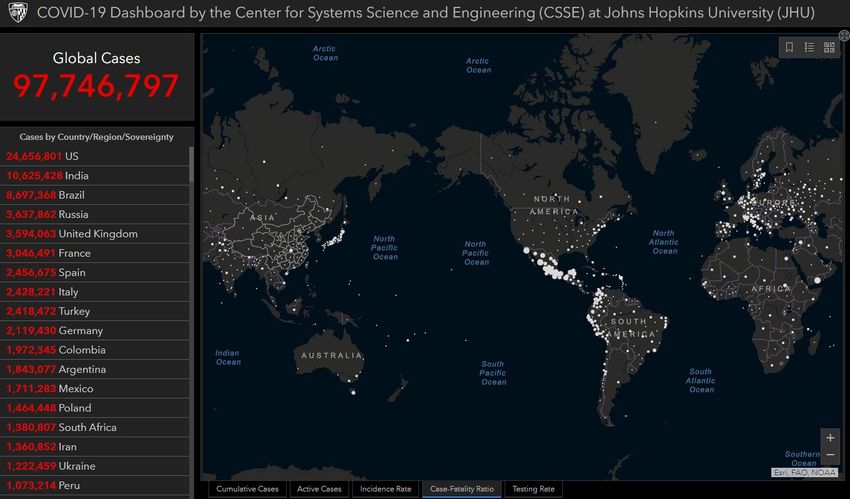Click the ASIA label on the map
Screen dimensions: 850x499
(262, 217)
